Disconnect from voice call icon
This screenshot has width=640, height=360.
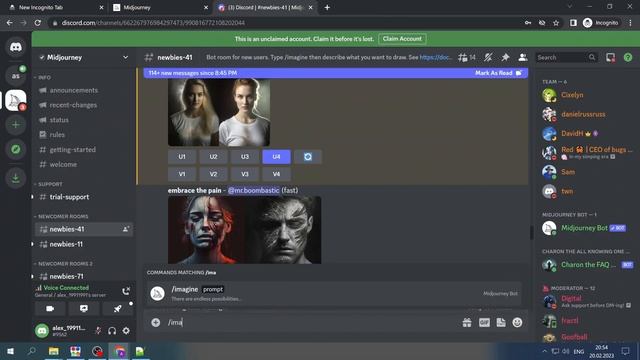(x=126, y=291)
